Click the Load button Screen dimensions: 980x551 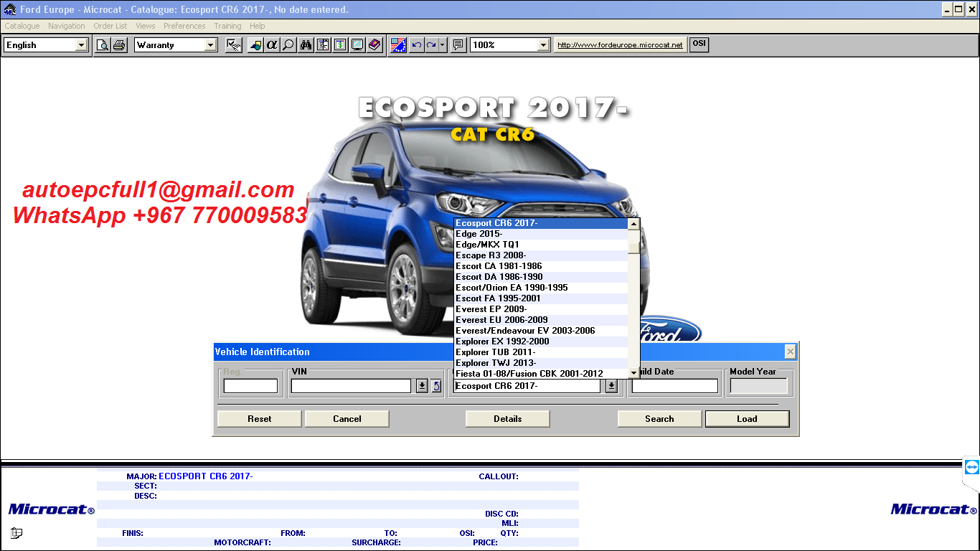(747, 419)
